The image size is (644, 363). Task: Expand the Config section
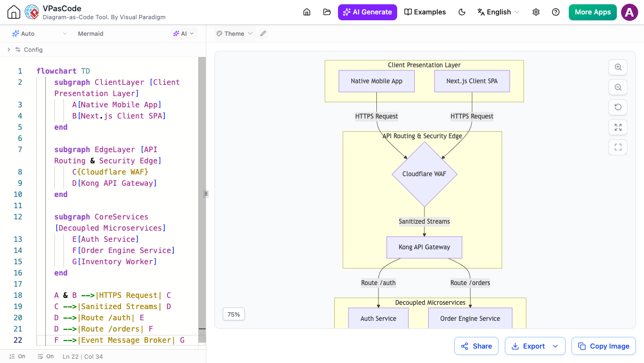(25, 50)
